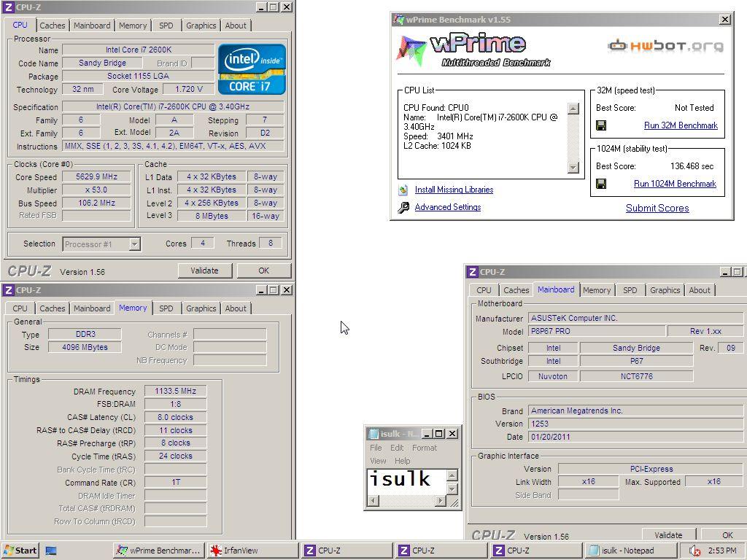Open the CPU tab in Mainboard CPU-Z window
The width and height of the screenshot is (747, 560).
(x=484, y=290)
